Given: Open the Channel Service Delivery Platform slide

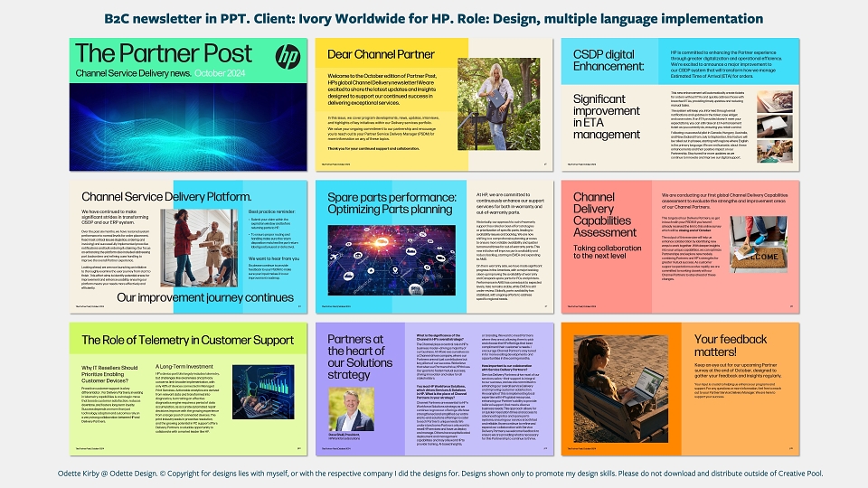Looking at the screenshot, I should pyautogui.click(x=188, y=247).
